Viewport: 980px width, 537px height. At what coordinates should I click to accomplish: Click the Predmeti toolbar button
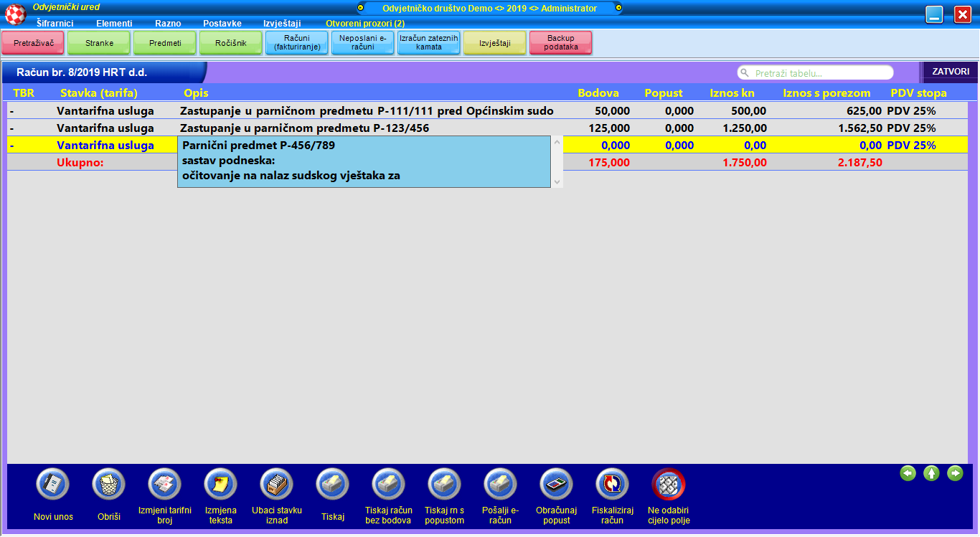coord(165,43)
